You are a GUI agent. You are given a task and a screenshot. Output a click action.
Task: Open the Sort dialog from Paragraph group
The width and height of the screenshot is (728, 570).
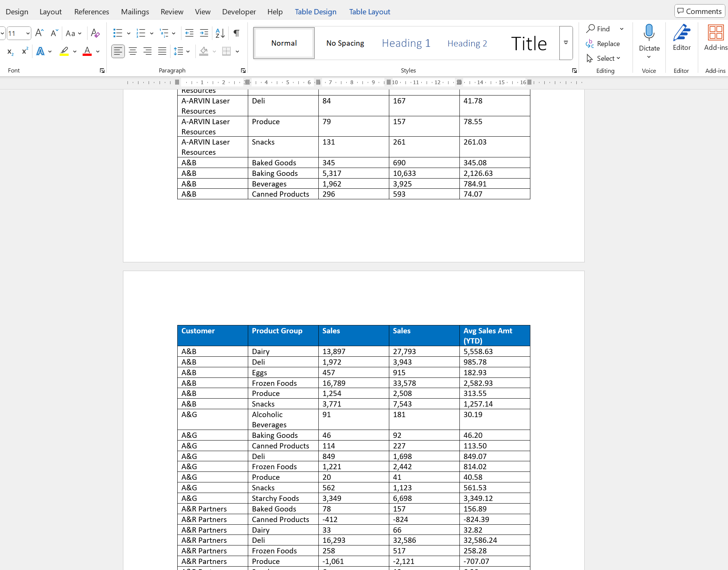[220, 33]
